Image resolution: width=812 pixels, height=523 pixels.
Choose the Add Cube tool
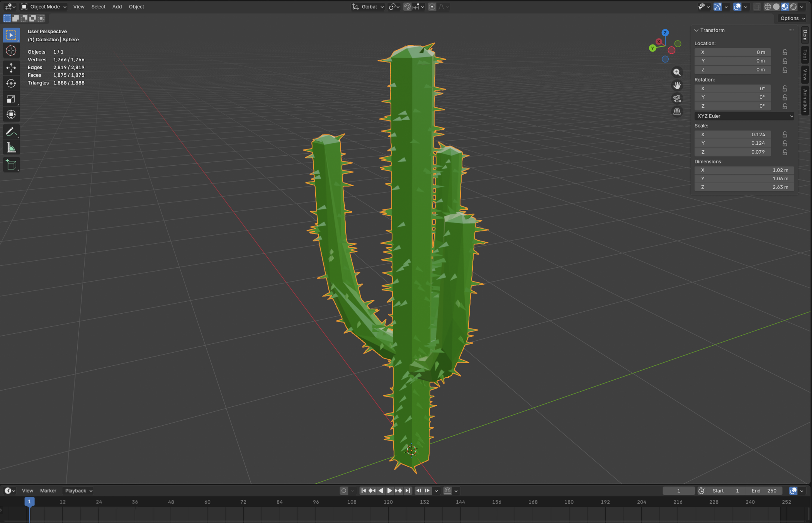(11, 165)
